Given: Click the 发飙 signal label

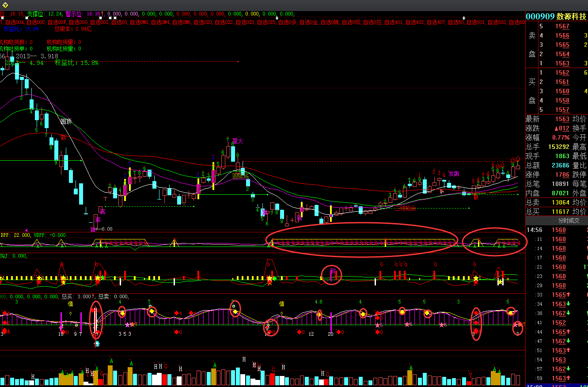Looking at the screenshot, I should [x=454, y=174].
